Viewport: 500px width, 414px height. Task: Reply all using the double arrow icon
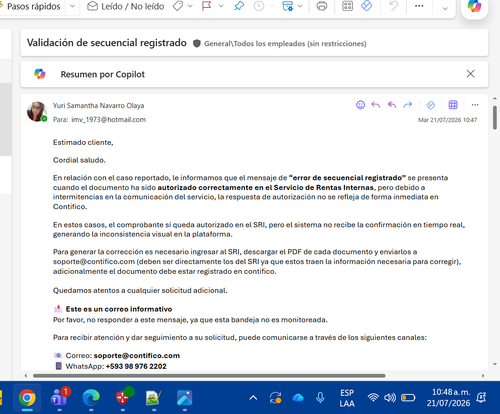[x=392, y=105]
